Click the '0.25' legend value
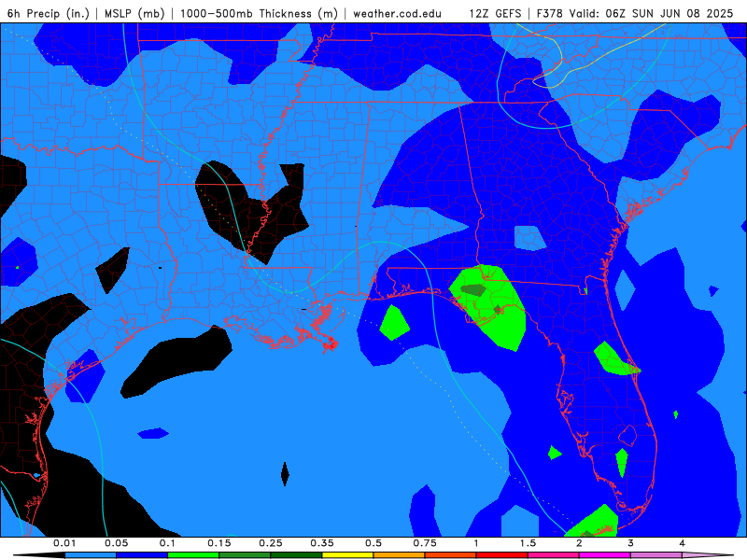 point(271,543)
